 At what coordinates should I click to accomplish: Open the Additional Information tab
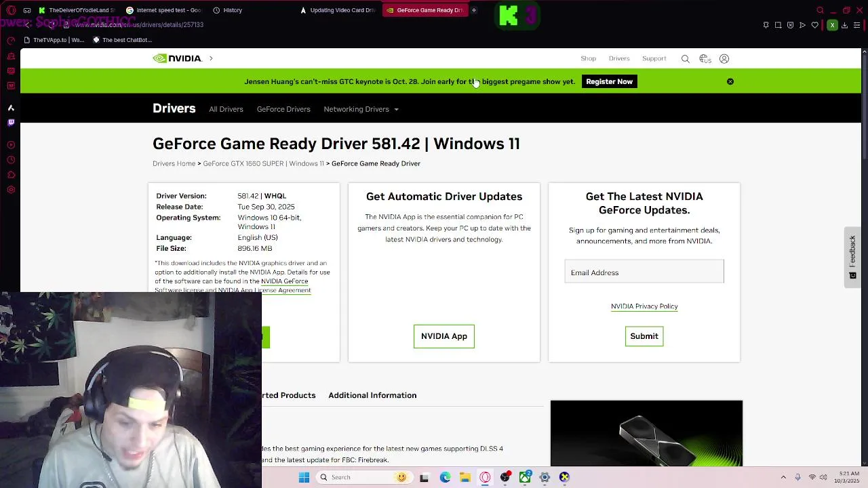pos(372,395)
